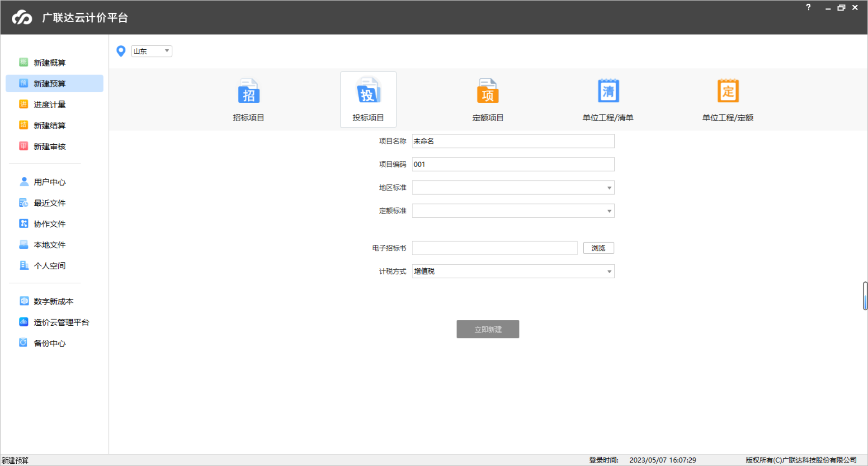
Task: Click the 备份中心 icon
Action: point(24,343)
